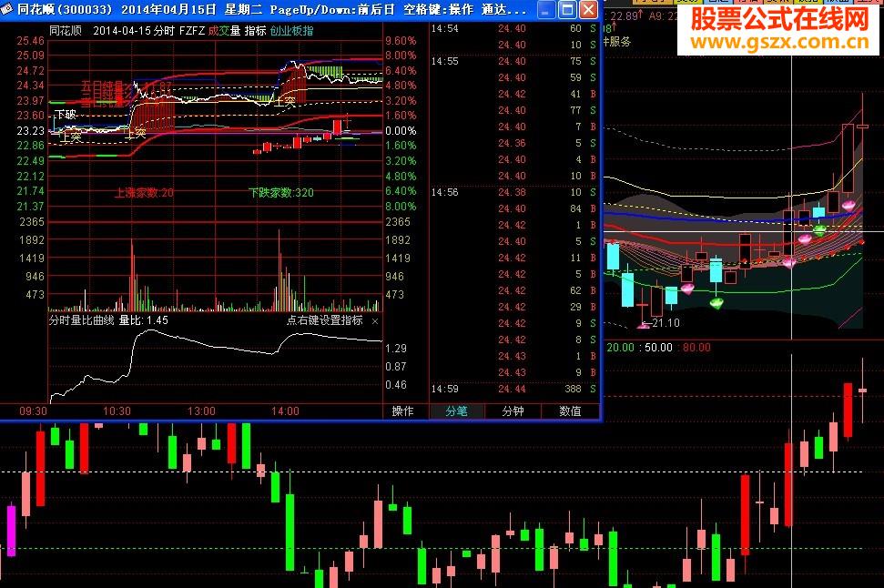884x588 pixels.
Task: Click the 50.00 indicator level value
Action: [658, 348]
